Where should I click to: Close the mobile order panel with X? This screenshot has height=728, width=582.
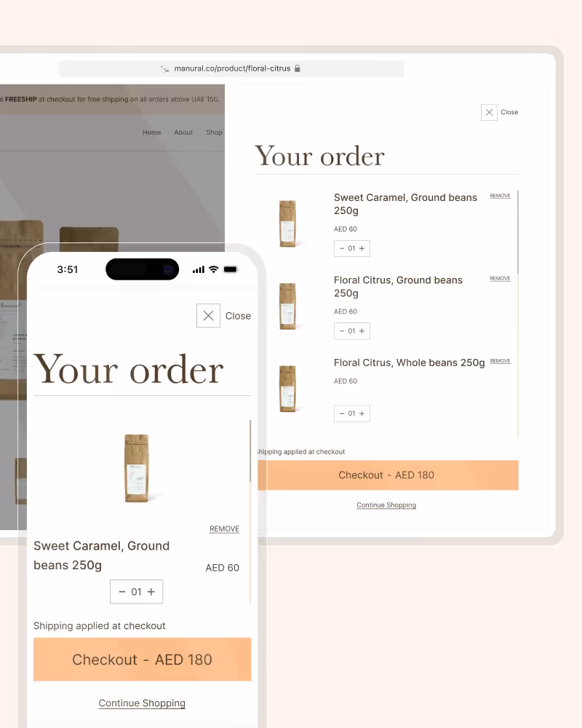click(208, 316)
